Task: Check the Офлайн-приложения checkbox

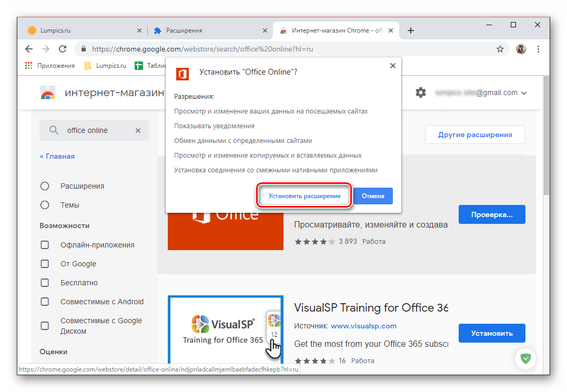Action: coord(45,245)
